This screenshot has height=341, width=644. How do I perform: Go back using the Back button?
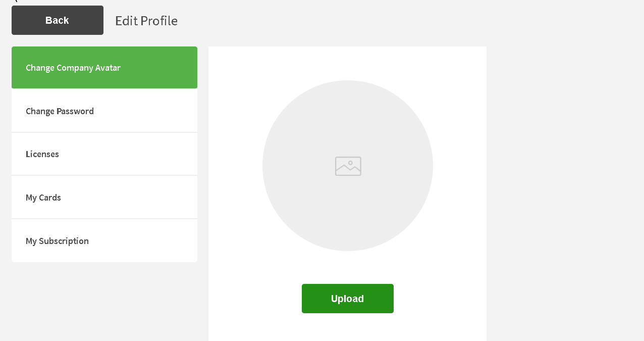(58, 20)
